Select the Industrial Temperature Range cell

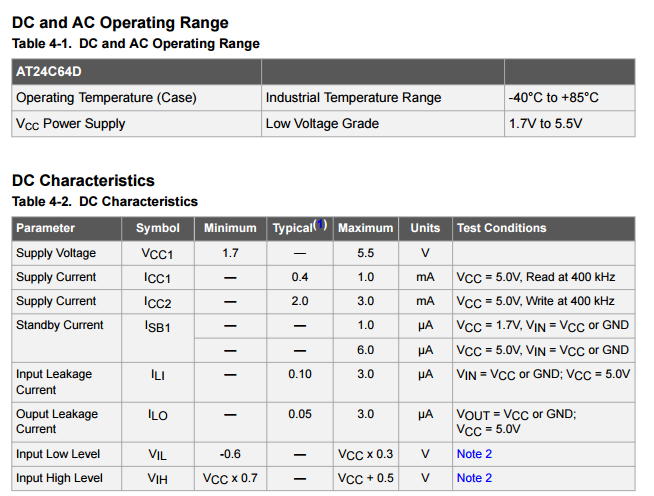353,98
